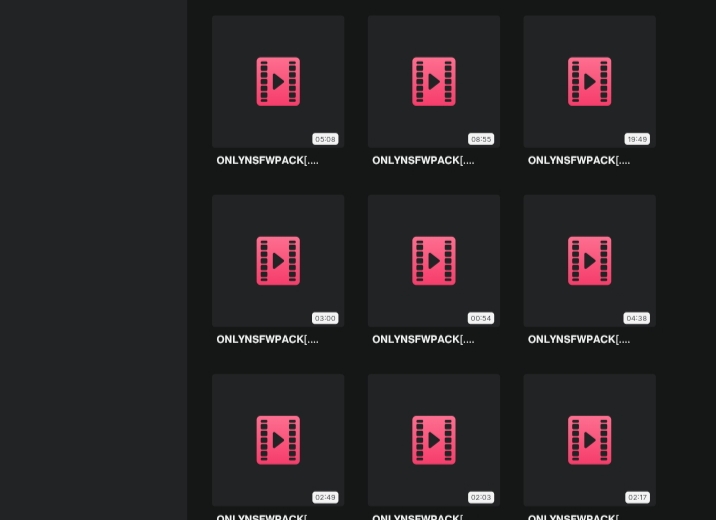This screenshot has width=716, height=520.
Task: Click the 05:08 duration label on the thumbnail
Action: [x=325, y=139]
